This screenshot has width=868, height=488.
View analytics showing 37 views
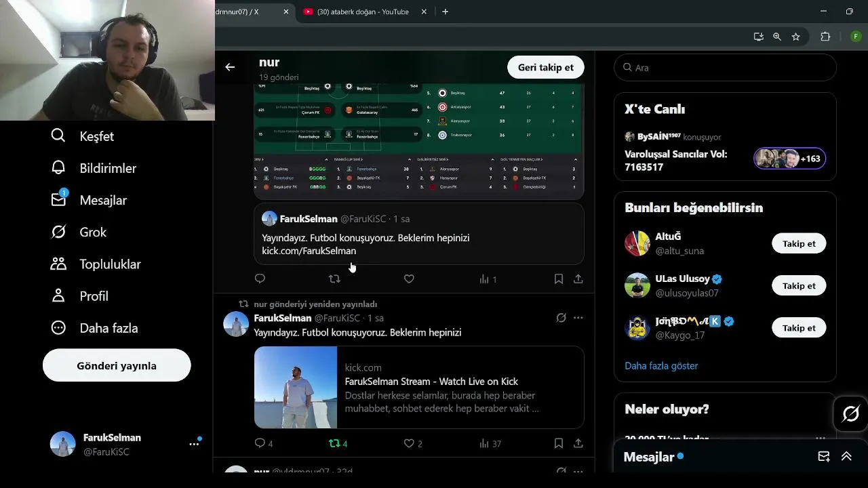point(490,443)
